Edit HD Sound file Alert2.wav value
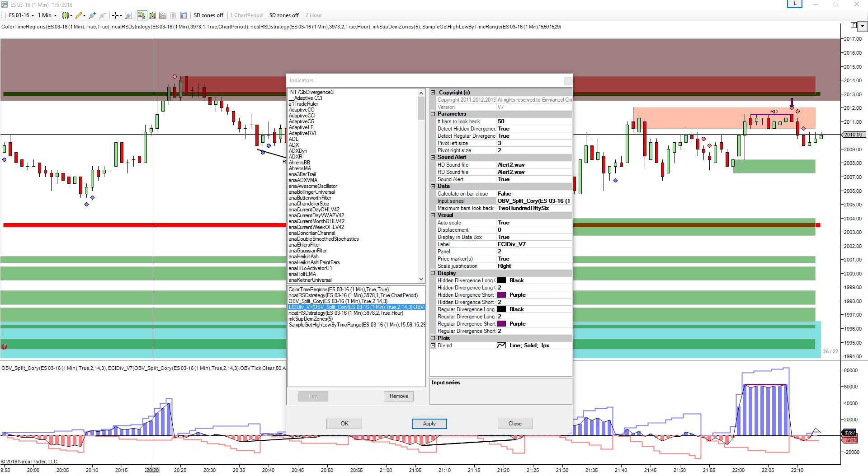The image size is (868, 476). click(534, 165)
